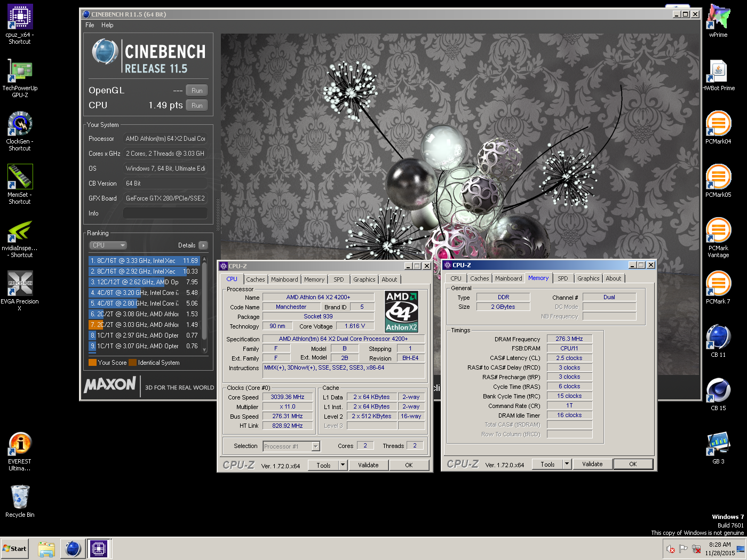Click OK in right CPU-Z window
The height and width of the screenshot is (560, 747).
tap(633, 464)
